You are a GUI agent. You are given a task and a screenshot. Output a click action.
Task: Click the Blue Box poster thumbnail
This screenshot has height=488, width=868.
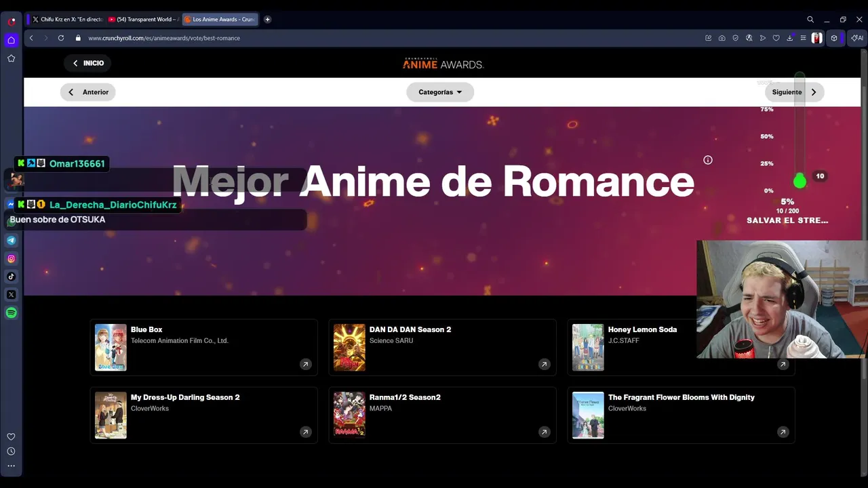click(111, 347)
